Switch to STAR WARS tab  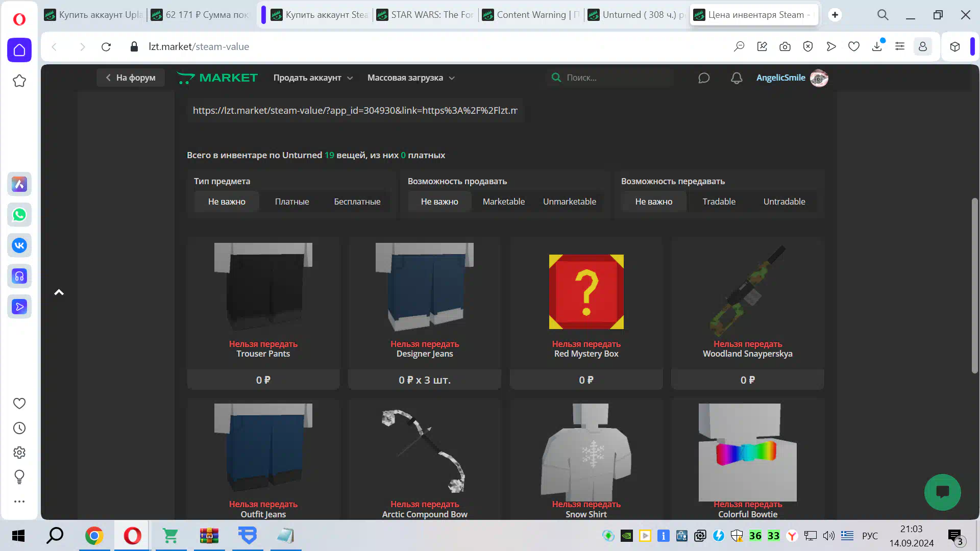tap(425, 15)
